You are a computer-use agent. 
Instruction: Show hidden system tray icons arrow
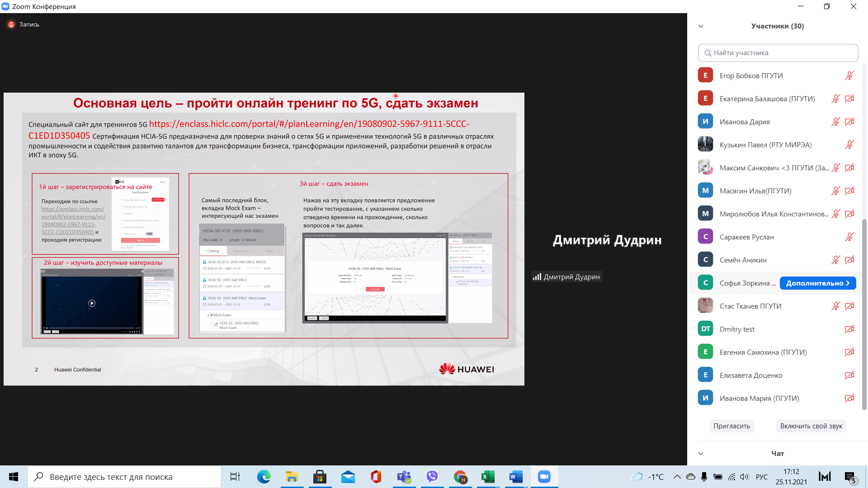[x=677, y=477]
